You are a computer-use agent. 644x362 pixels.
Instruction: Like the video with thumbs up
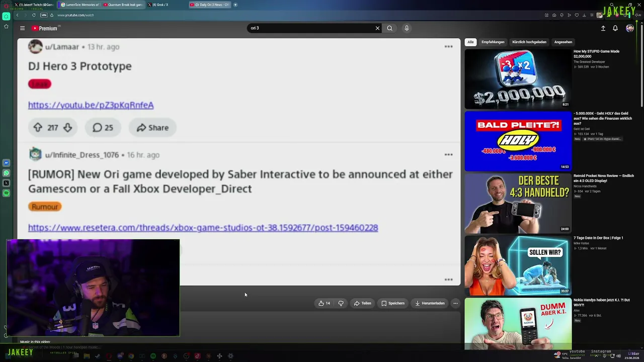pyautogui.click(x=324, y=303)
